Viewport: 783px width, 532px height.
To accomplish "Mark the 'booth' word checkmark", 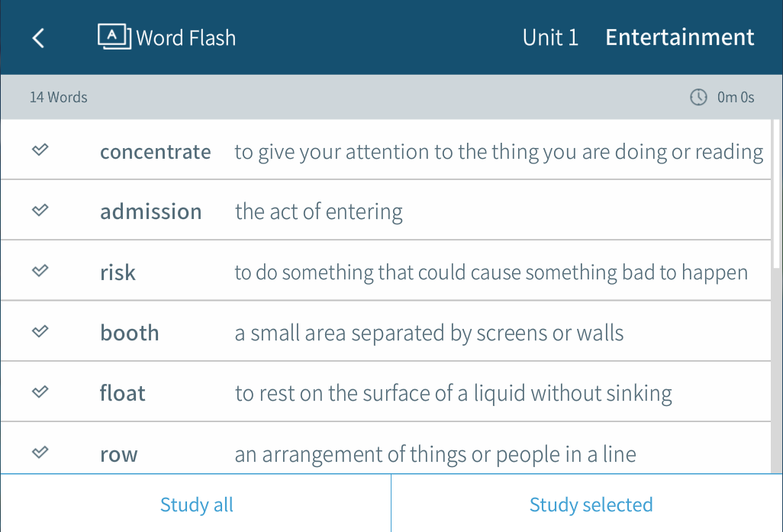I will [40, 331].
